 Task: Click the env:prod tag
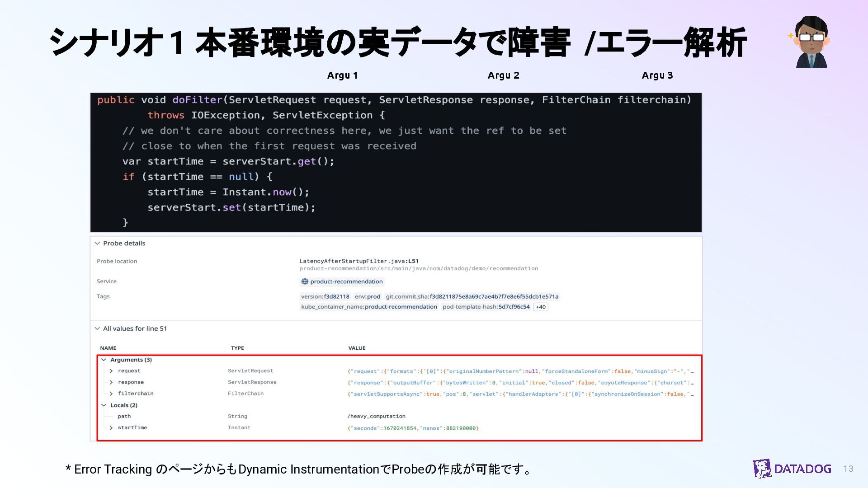[x=367, y=297]
